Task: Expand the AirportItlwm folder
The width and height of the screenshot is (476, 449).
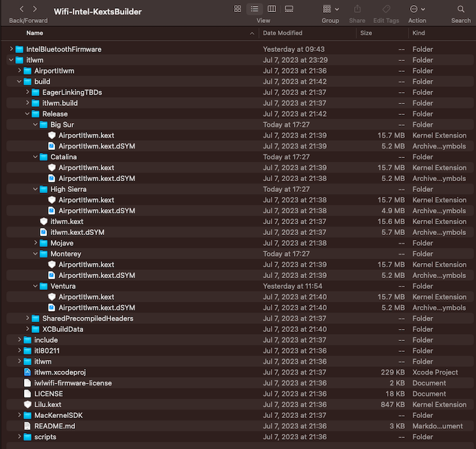Action: (x=20, y=70)
